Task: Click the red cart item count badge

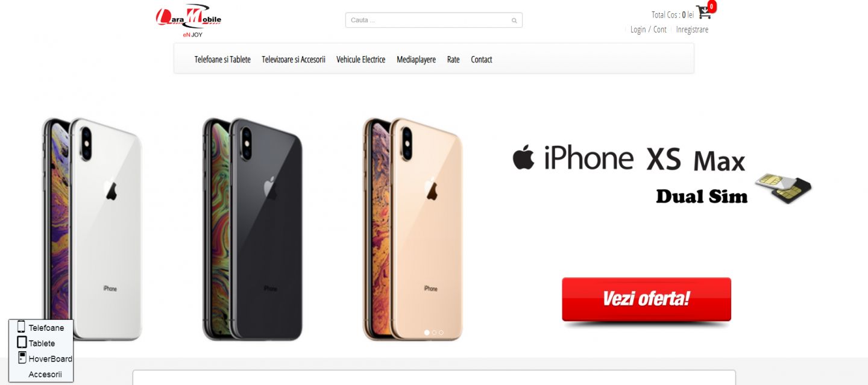Action: [712, 7]
